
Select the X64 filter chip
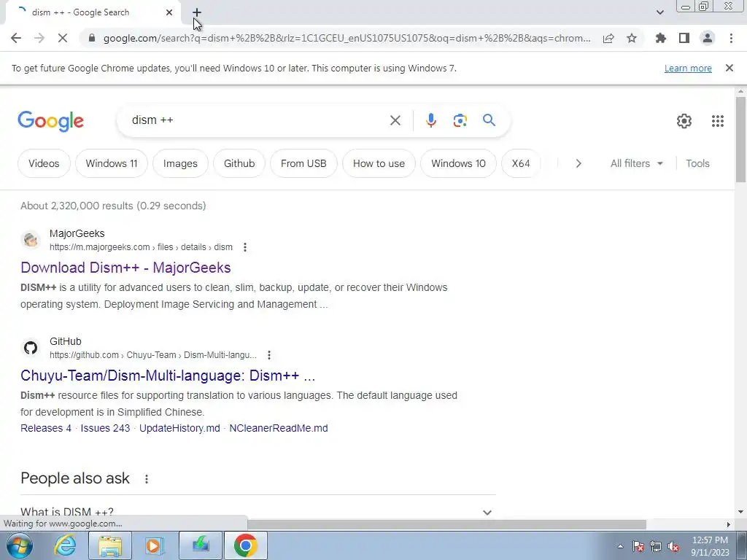[521, 163]
